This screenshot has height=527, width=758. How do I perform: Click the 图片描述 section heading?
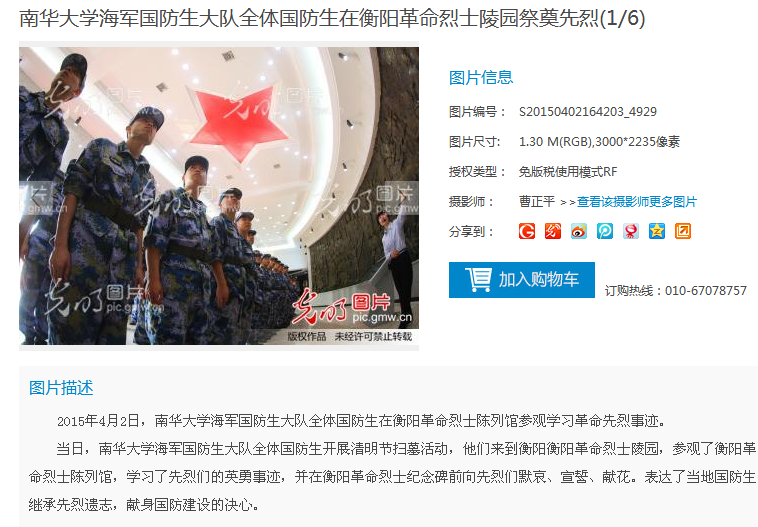61,388
